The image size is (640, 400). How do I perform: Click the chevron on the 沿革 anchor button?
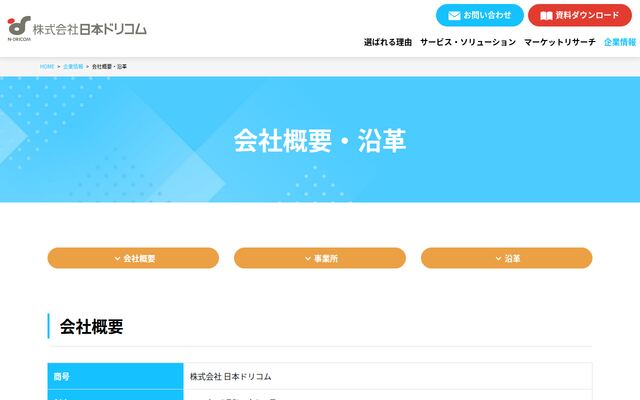498,258
